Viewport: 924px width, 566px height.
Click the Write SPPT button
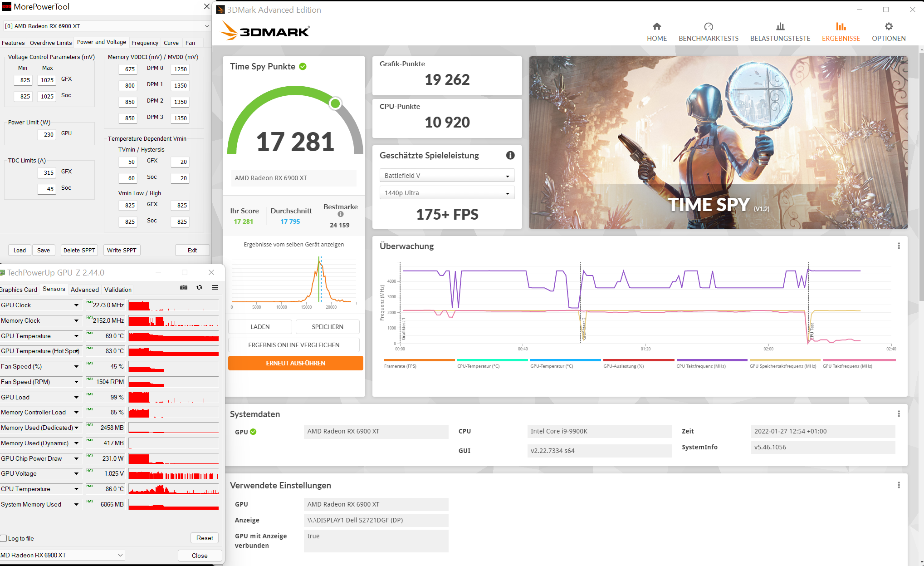(x=122, y=250)
